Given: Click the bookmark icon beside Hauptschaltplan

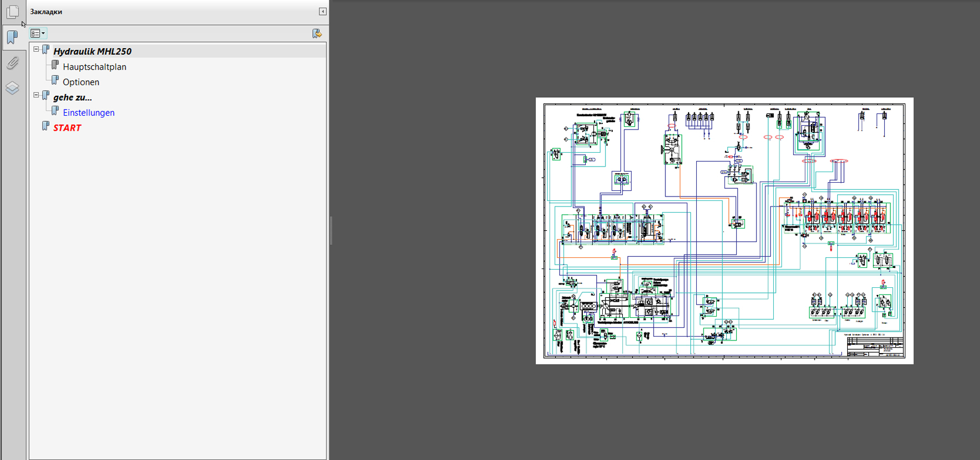Looking at the screenshot, I should click(55, 65).
